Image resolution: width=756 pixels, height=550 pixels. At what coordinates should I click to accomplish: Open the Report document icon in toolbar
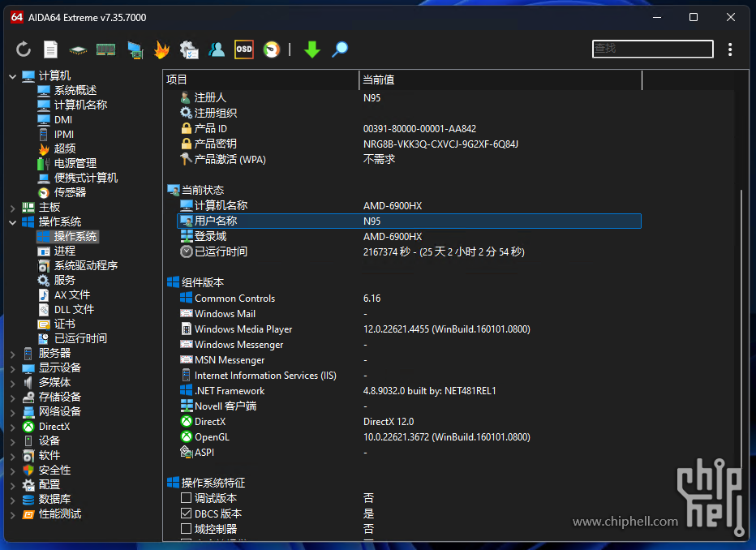coord(50,49)
